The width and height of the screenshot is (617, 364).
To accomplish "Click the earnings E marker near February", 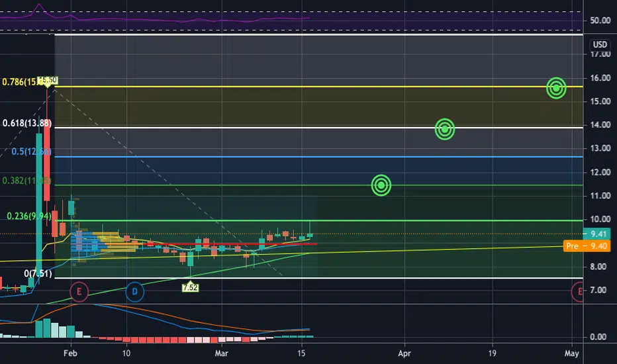I will pos(79,292).
